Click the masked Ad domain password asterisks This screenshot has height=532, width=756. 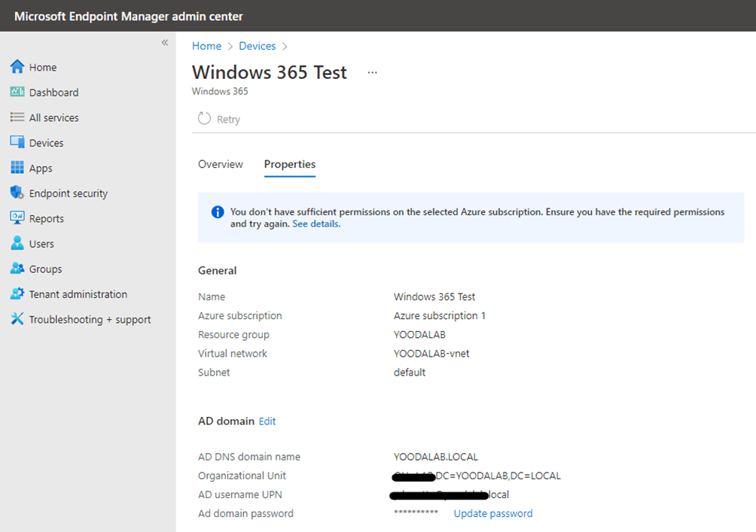[416, 512]
